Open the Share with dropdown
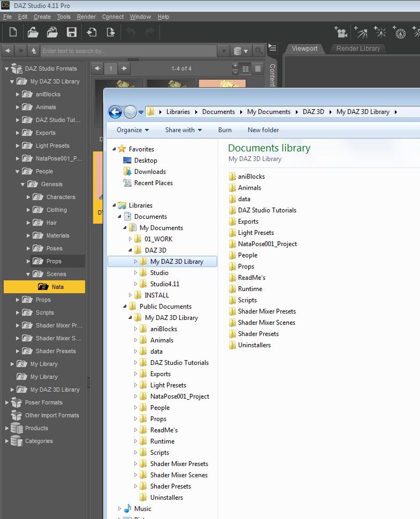The image size is (420, 519). [x=184, y=130]
